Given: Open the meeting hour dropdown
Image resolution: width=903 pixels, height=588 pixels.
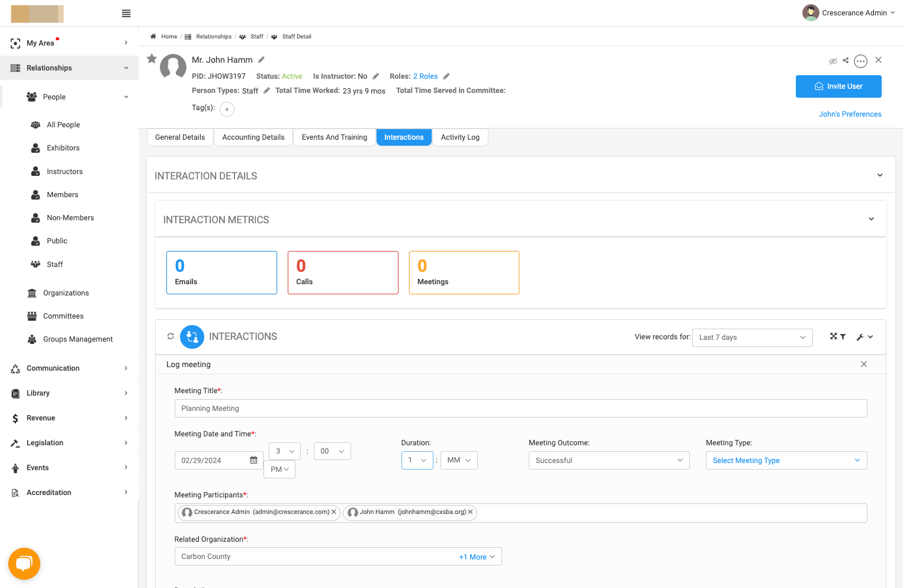Looking at the screenshot, I should [x=285, y=451].
